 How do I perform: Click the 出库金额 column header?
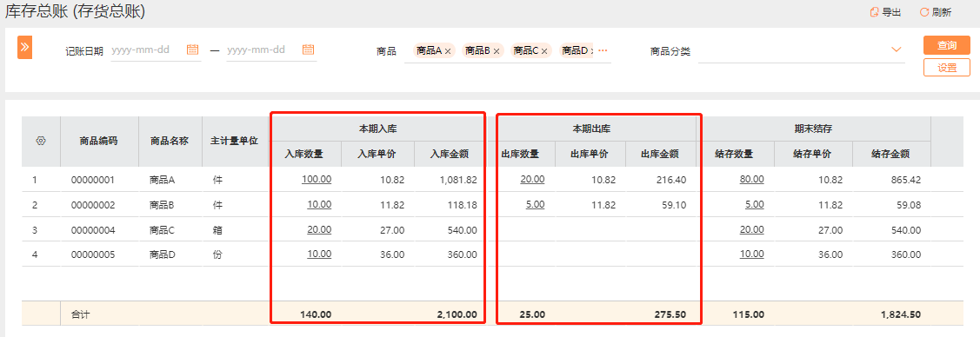coord(661,154)
